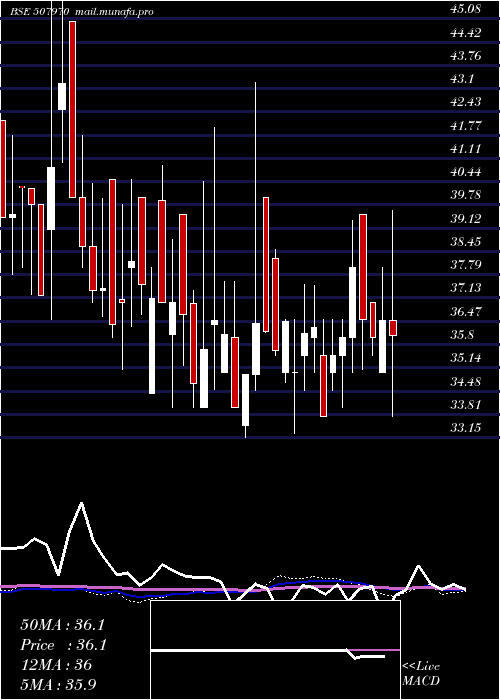Click the <<Live MACD label
This screenshot has width=500, height=700.
tap(421, 673)
